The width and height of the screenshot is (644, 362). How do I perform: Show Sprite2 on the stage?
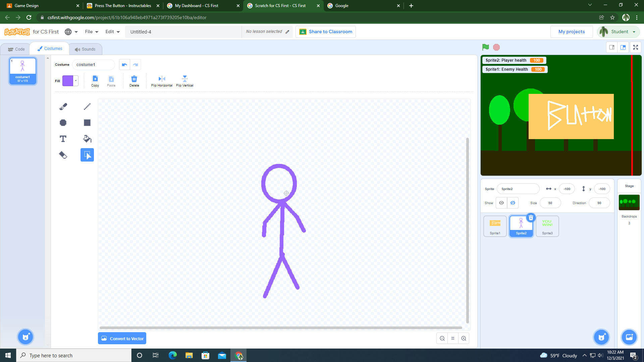[x=501, y=202]
